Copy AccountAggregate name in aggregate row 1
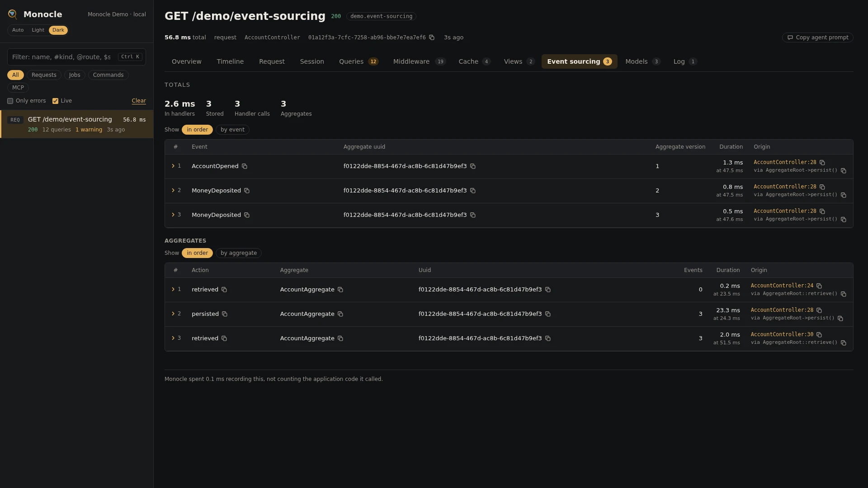Viewport: 868px width, 488px height. point(340,290)
